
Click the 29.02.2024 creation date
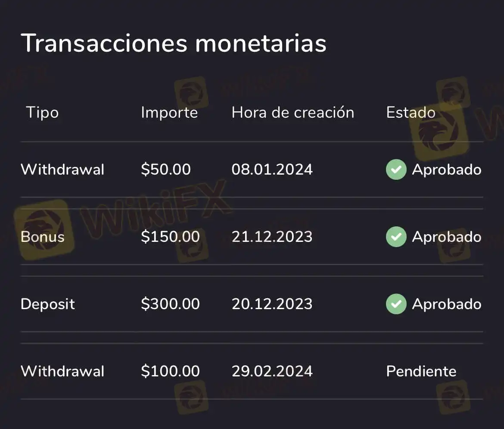tap(272, 371)
